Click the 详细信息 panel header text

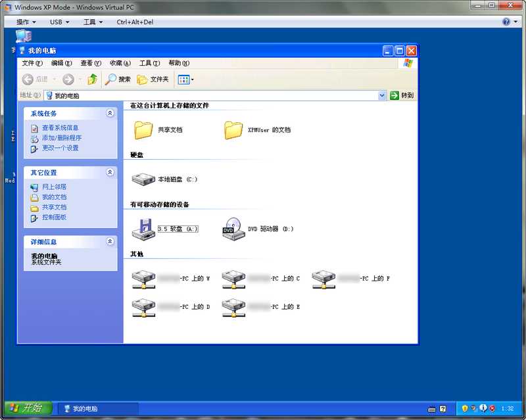pos(43,242)
